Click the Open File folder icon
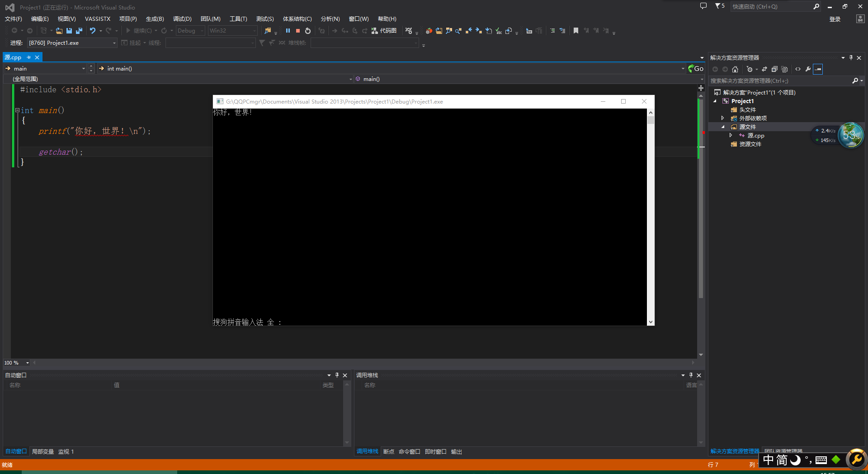This screenshot has width=868, height=474. pos(59,31)
